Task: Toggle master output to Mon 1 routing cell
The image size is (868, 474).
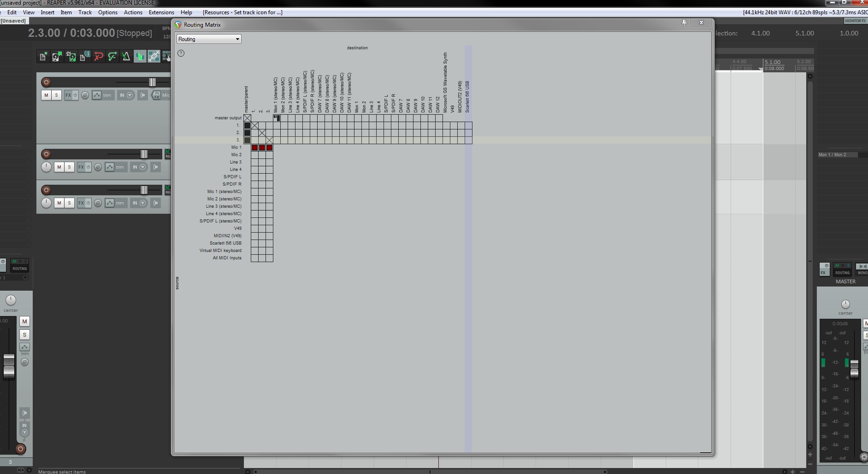Action: tap(277, 118)
